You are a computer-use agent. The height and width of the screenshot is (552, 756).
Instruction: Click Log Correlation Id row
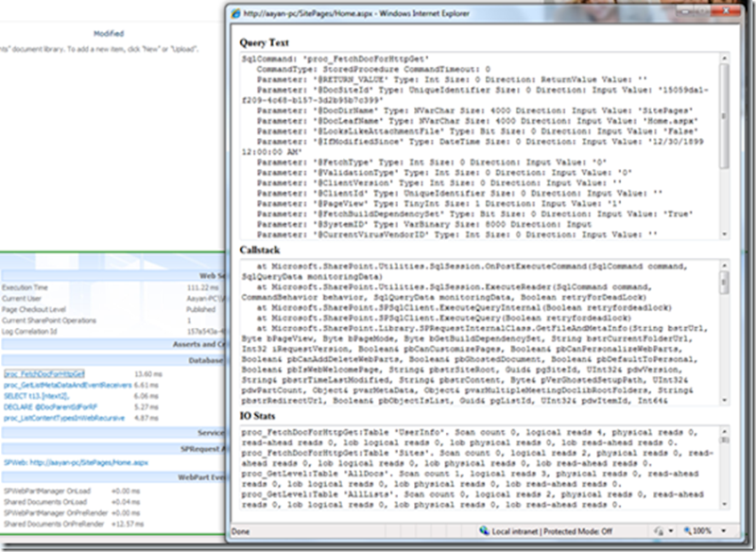pos(112,332)
